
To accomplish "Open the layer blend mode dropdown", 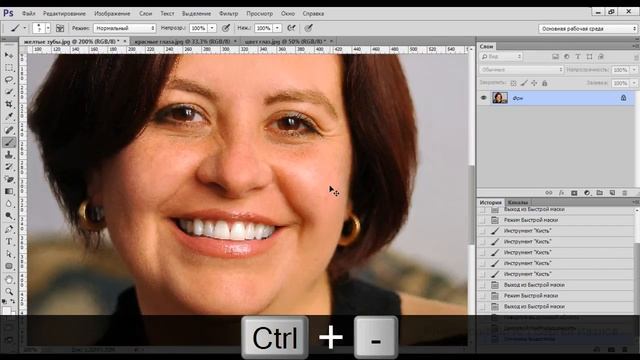I will click(521, 70).
